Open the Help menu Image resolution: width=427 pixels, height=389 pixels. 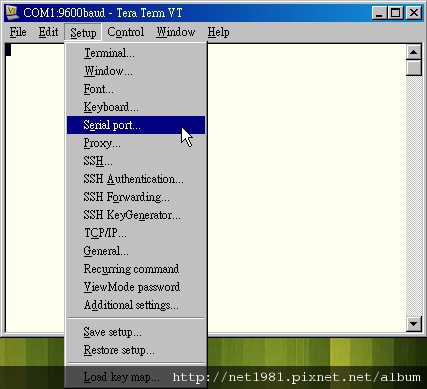click(x=218, y=32)
